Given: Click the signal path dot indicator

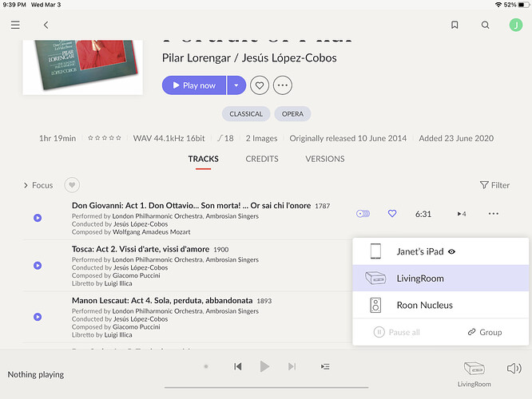Looking at the screenshot, I should coord(206,366).
